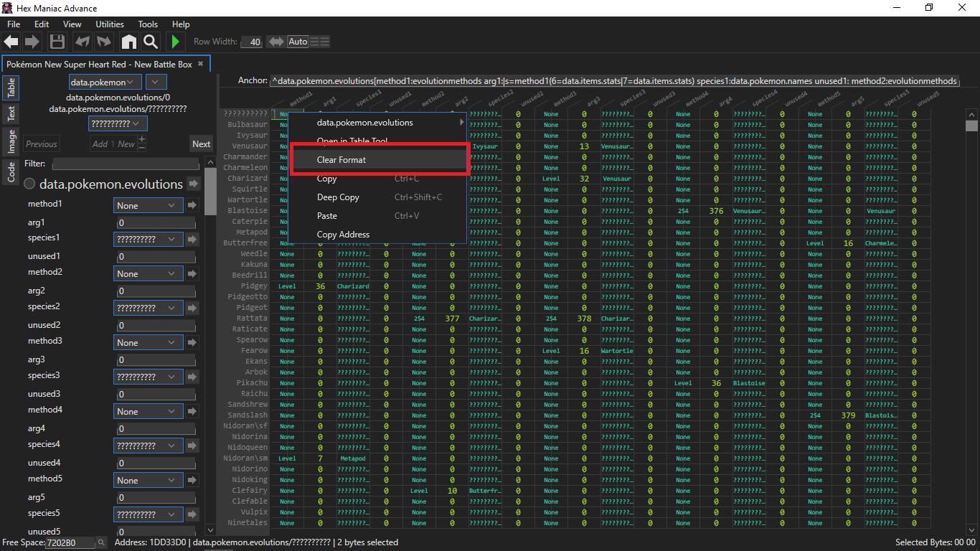Screen dimensions: 980x551
Task: Switch to the Text side tab
Action: click(x=11, y=113)
